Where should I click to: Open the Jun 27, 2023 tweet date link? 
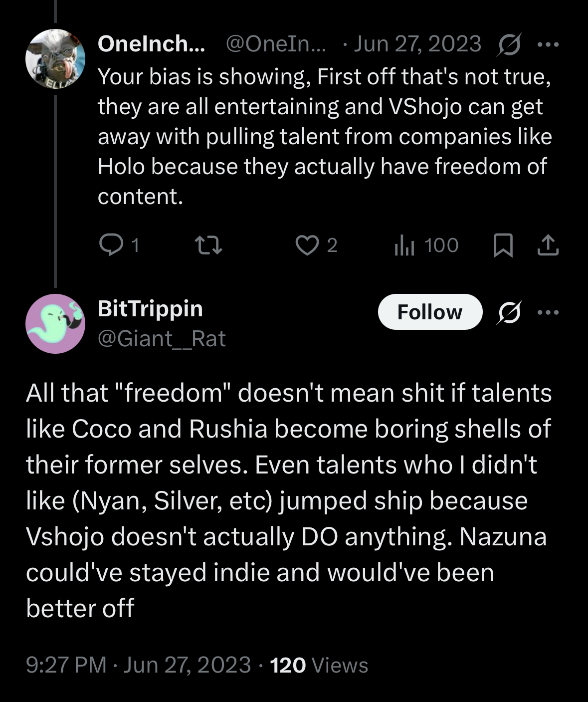pos(417,44)
